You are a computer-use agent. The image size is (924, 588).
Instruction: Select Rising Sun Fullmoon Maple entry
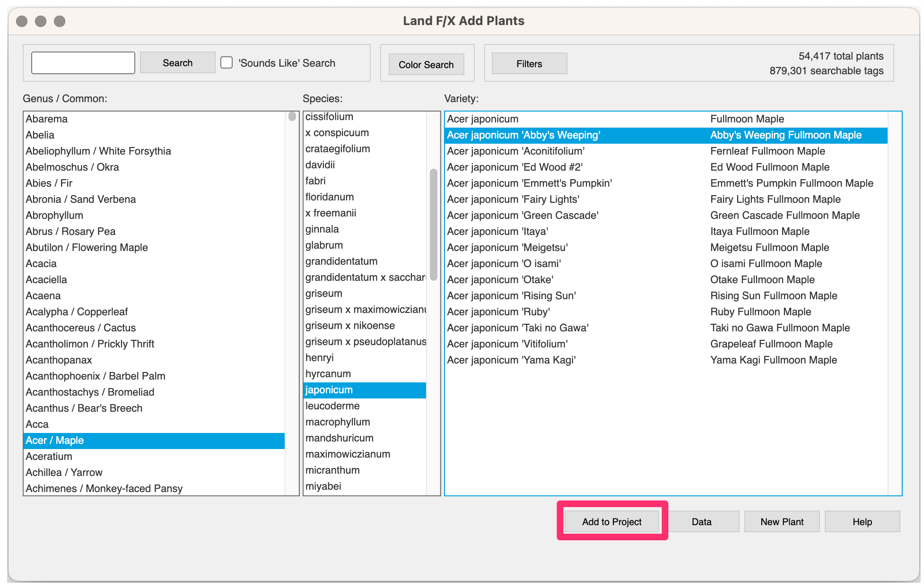(x=666, y=296)
